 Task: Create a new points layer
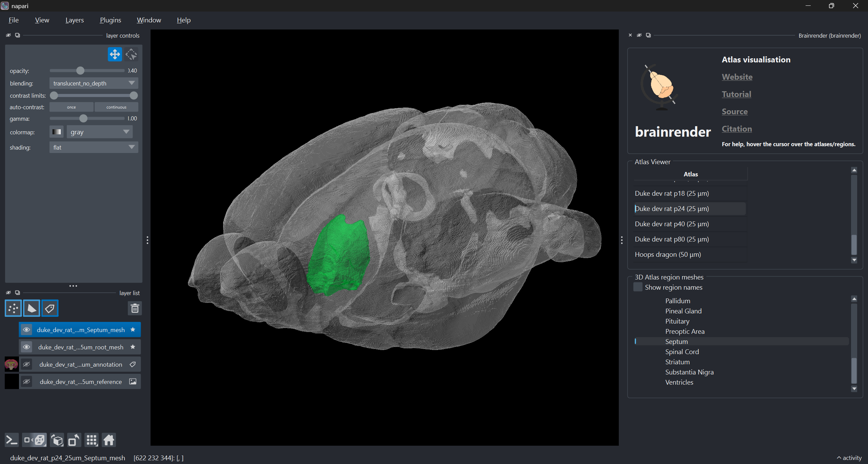[x=13, y=308]
